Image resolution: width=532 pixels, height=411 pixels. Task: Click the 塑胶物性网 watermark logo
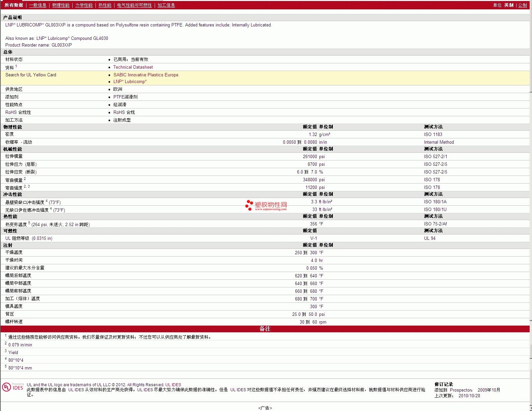[x=266, y=205]
